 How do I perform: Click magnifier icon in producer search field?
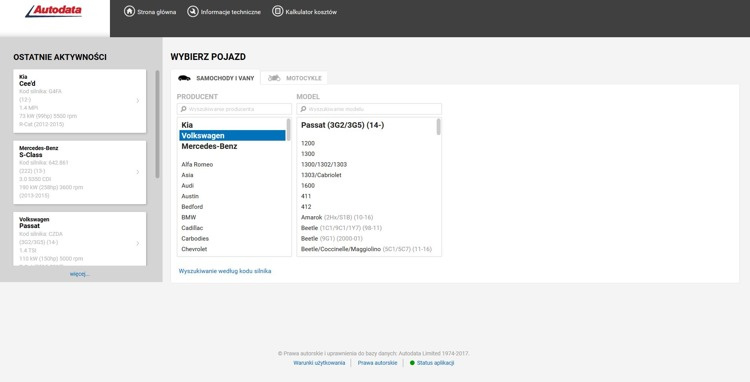click(183, 109)
